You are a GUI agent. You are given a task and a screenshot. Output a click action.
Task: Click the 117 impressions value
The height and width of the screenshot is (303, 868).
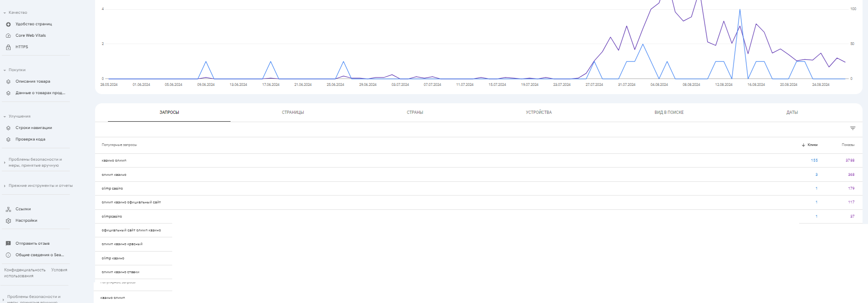851,202
